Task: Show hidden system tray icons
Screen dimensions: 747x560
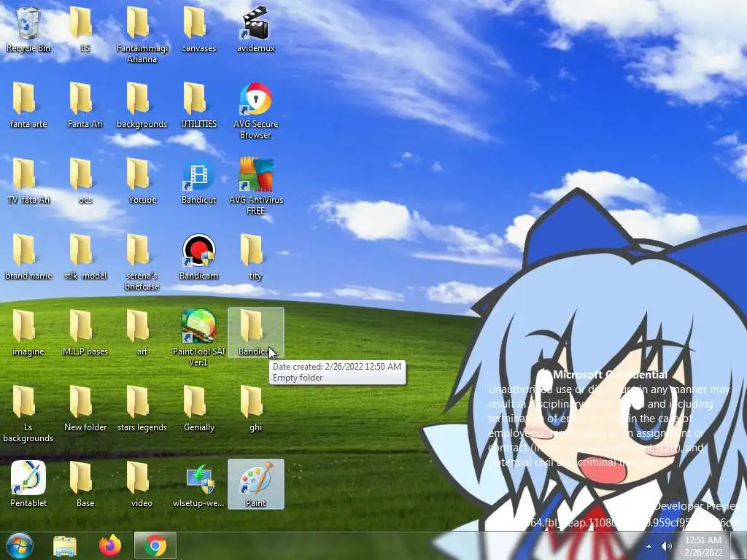Action: click(649, 545)
